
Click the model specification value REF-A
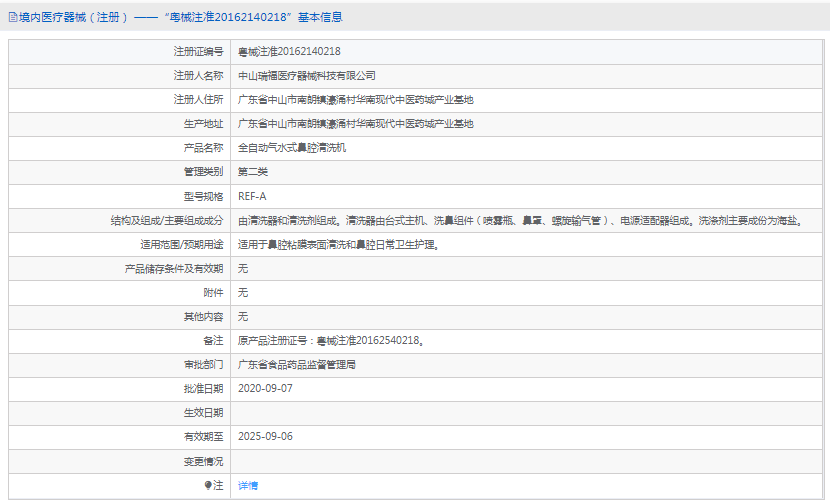(x=252, y=196)
